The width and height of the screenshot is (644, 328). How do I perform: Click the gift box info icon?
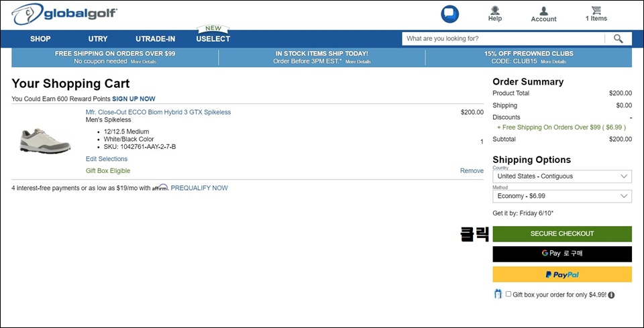[611, 294]
